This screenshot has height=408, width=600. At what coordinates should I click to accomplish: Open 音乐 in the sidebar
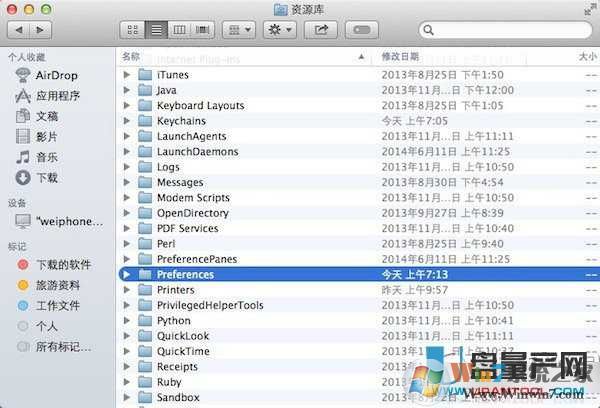(x=37, y=157)
